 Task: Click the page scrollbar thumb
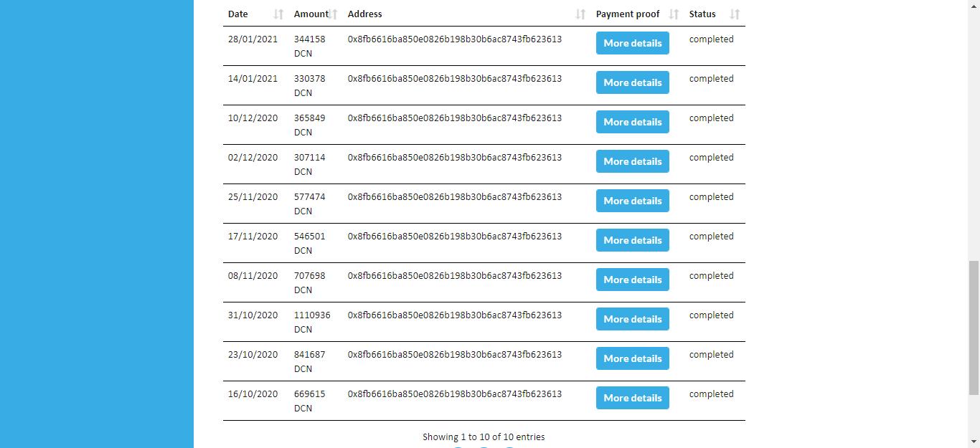point(974,328)
